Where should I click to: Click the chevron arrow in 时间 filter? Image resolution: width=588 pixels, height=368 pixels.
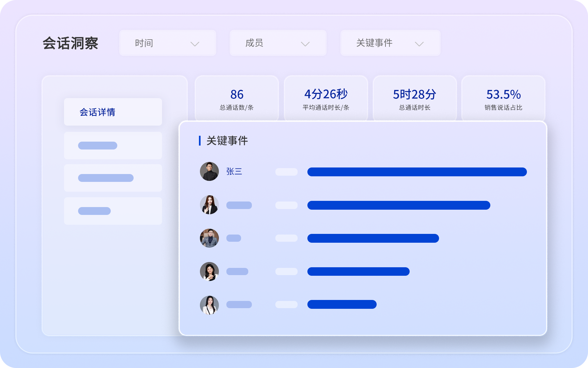point(195,44)
